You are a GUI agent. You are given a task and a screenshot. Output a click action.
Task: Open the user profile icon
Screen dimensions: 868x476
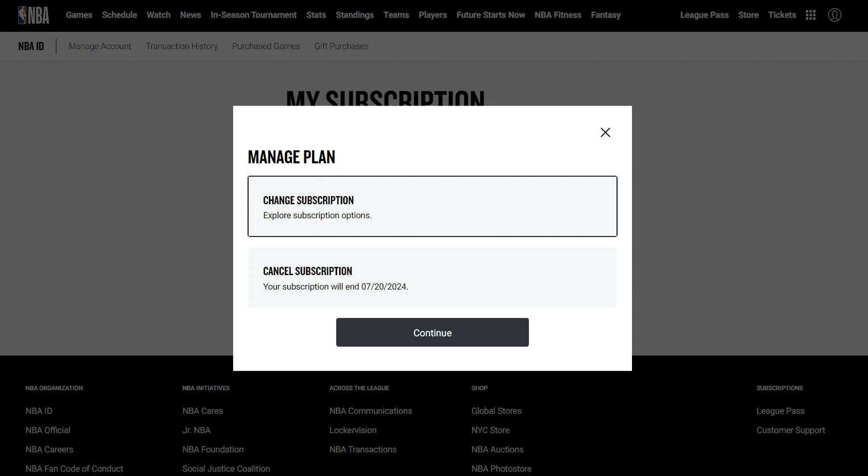pyautogui.click(x=835, y=15)
